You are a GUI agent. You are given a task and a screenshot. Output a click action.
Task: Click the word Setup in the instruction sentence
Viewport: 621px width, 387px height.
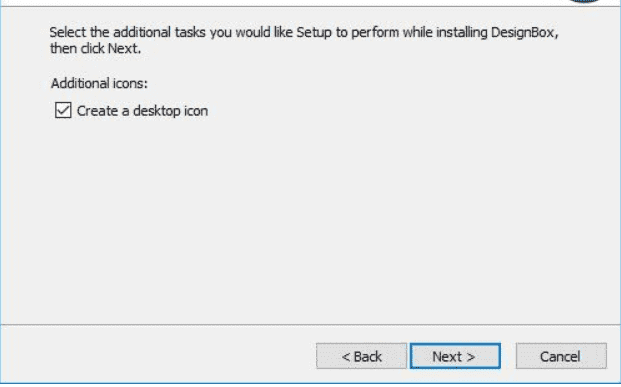314,32
